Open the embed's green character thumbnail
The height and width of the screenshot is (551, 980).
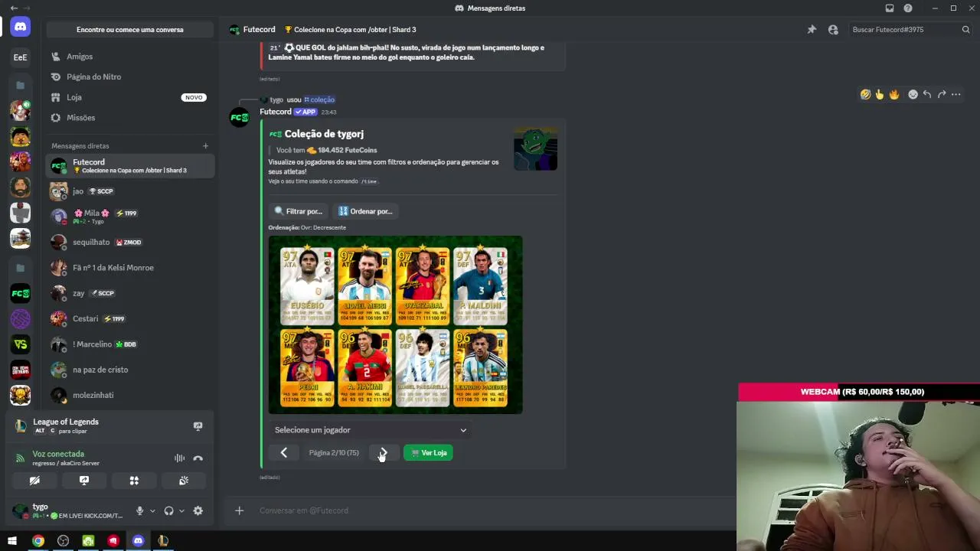point(536,148)
